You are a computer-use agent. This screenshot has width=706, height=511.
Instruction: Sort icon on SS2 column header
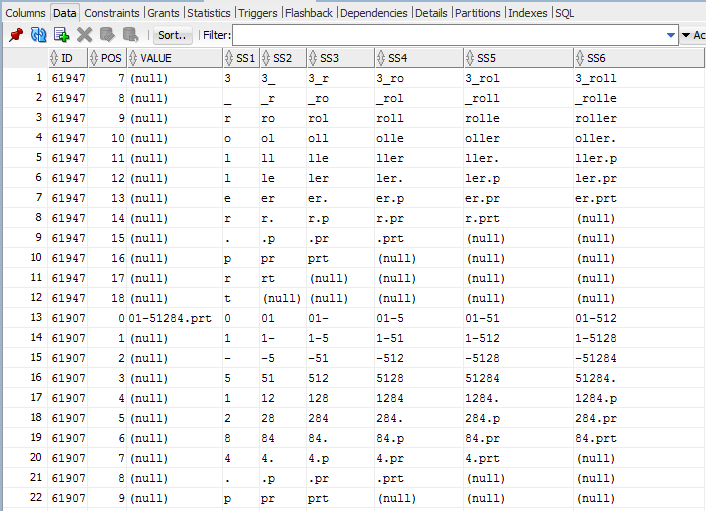coord(266,58)
